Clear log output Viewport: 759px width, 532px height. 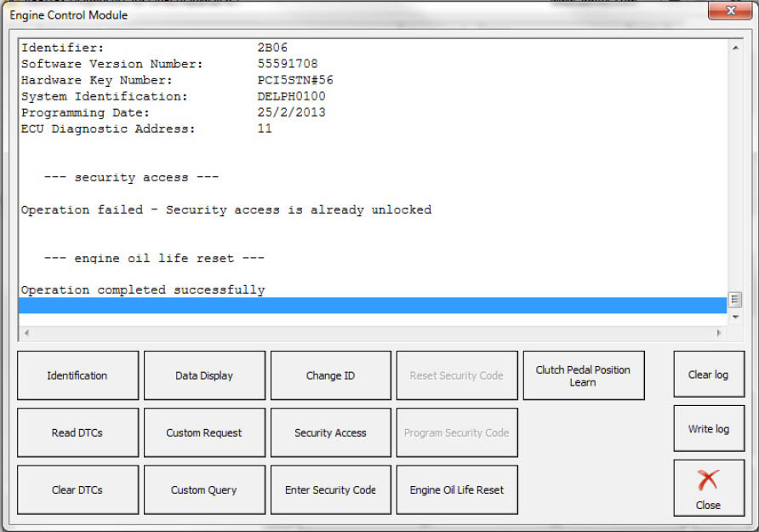click(708, 375)
